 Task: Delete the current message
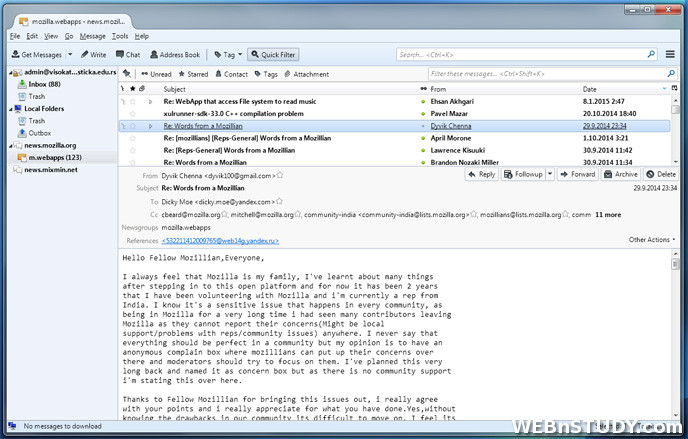661,174
